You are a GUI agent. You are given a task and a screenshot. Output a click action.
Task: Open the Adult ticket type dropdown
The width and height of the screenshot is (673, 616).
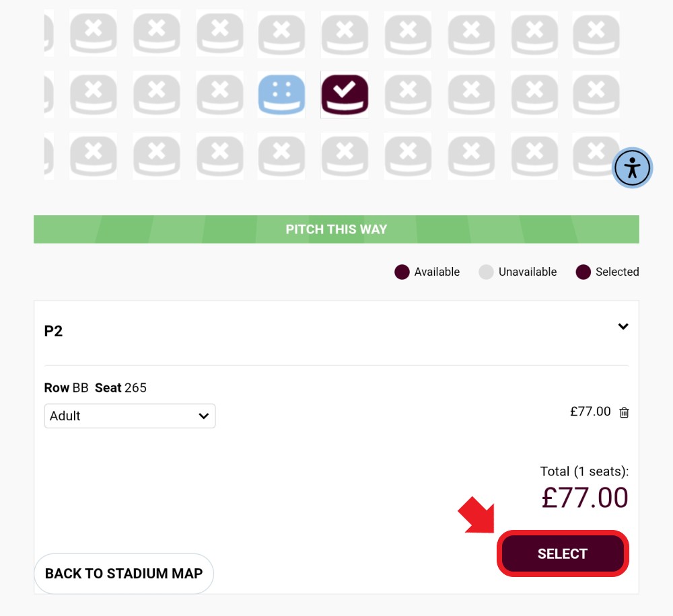130,416
